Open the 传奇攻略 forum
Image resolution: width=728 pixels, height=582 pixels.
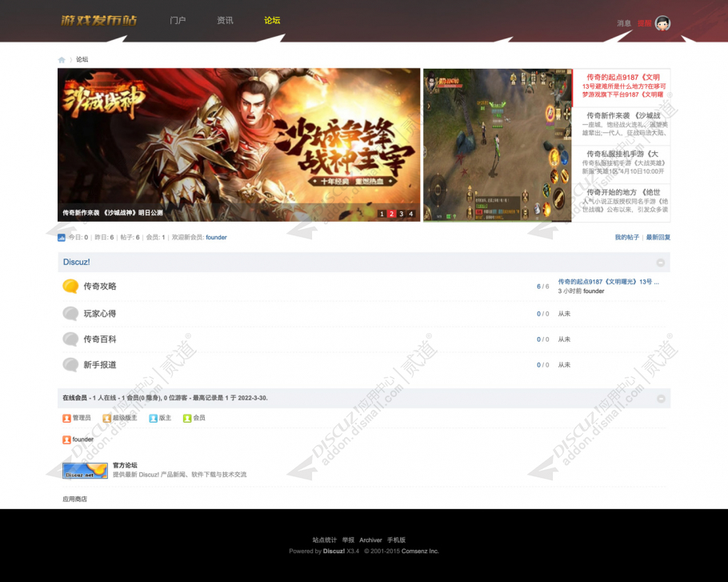tap(100, 286)
